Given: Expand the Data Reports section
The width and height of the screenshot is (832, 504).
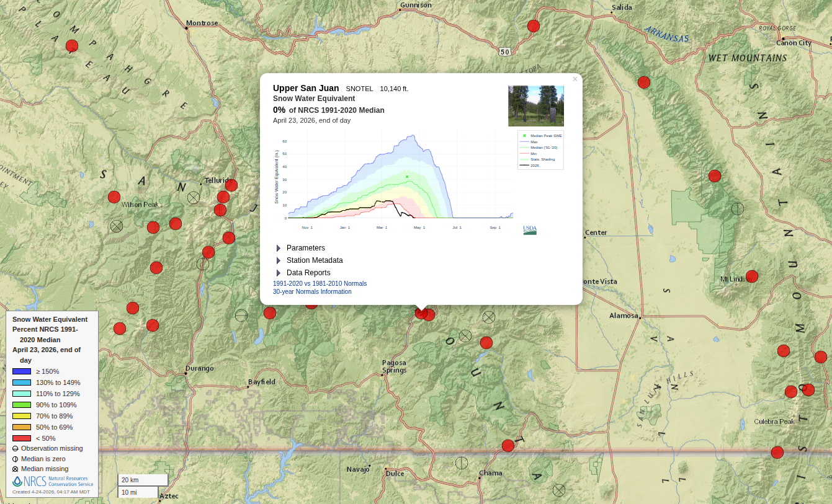Looking at the screenshot, I should [308, 273].
